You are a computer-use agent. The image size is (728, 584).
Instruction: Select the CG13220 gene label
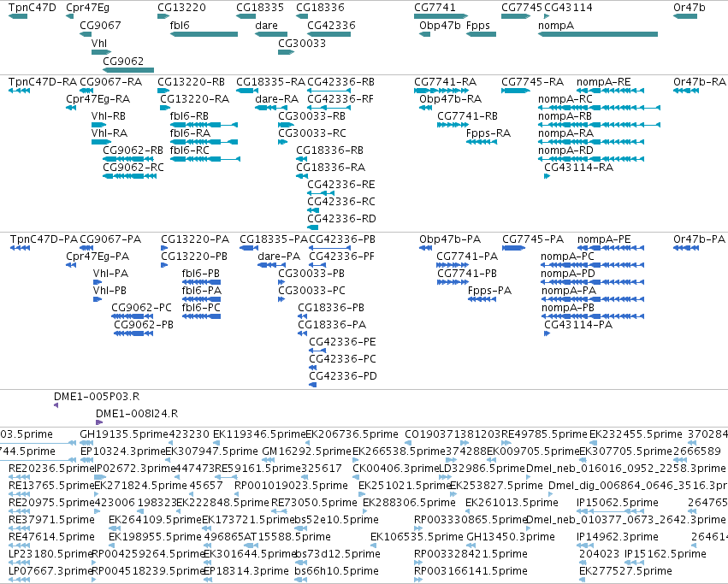[181, 8]
